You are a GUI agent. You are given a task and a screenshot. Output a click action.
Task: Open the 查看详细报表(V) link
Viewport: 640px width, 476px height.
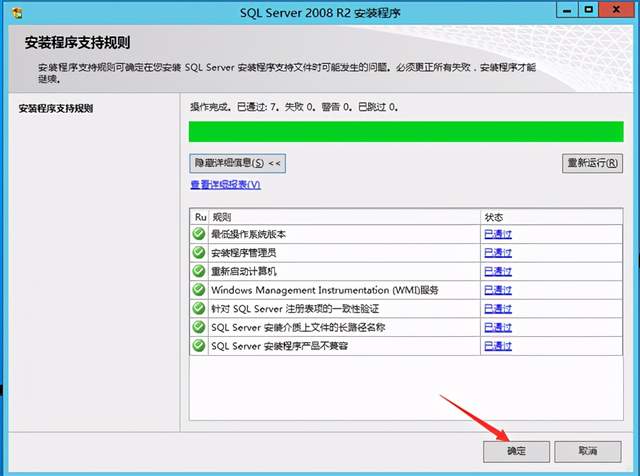point(225,185)
